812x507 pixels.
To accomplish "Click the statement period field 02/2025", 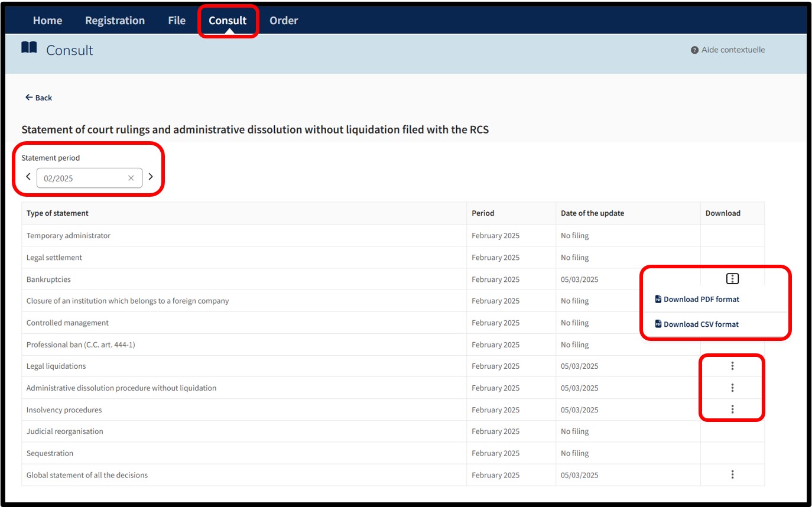I will tap(89, 178).
